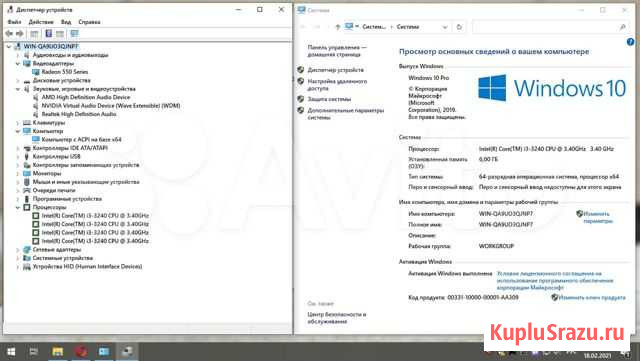Click the back arrow in Device Manager toolbar
Screen dimensions: 640x361
pyautogui.click(x=9, y=34)
